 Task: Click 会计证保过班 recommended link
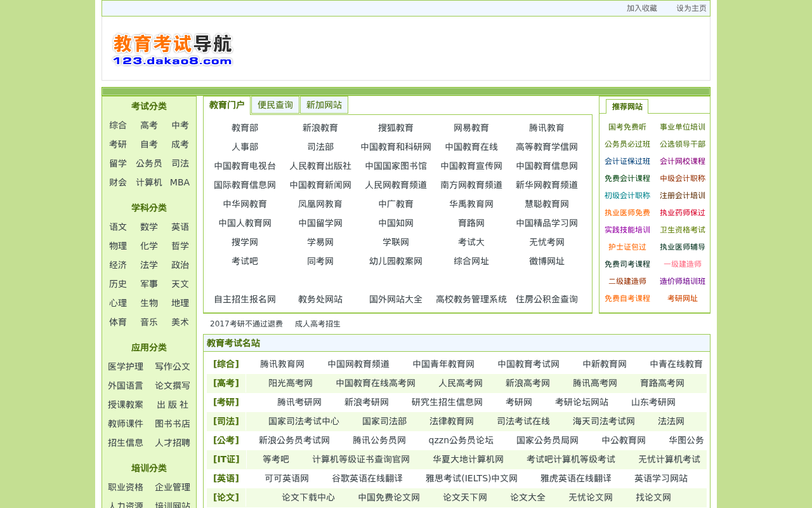click(x=627, y=161)
